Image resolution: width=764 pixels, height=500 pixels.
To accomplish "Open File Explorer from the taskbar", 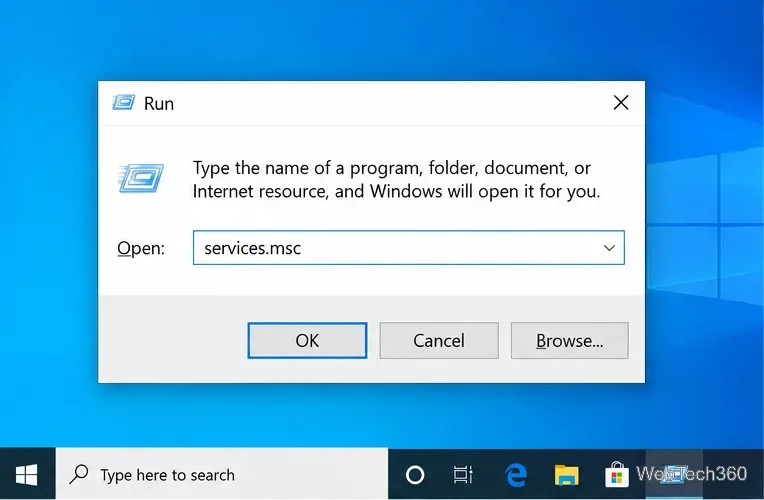I will pyautogui.click(x=566, y=475).
